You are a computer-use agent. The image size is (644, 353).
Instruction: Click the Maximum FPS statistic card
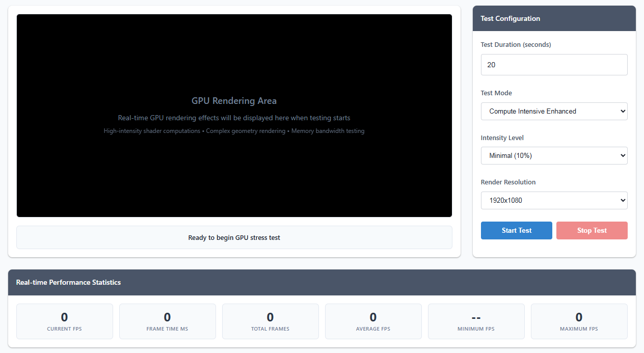point(579,321)
